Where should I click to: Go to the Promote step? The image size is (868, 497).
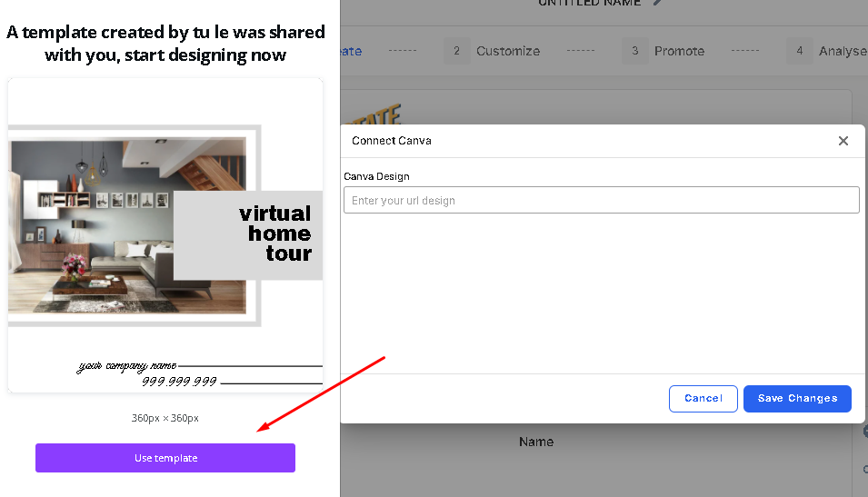(x=679, y=51)
